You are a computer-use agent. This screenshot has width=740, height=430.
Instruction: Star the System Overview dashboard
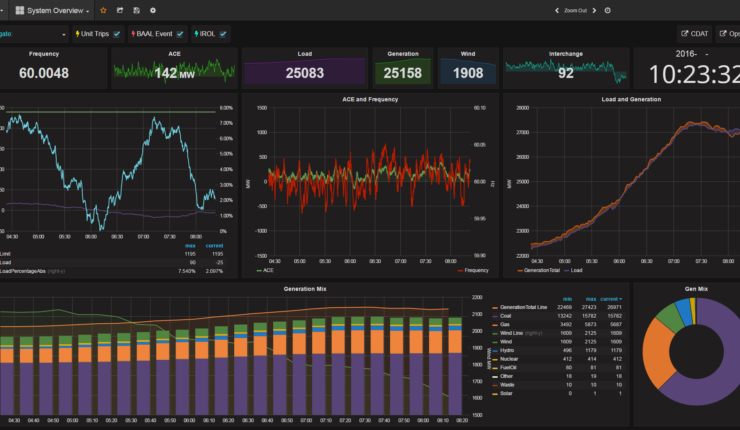coord(103,10)
